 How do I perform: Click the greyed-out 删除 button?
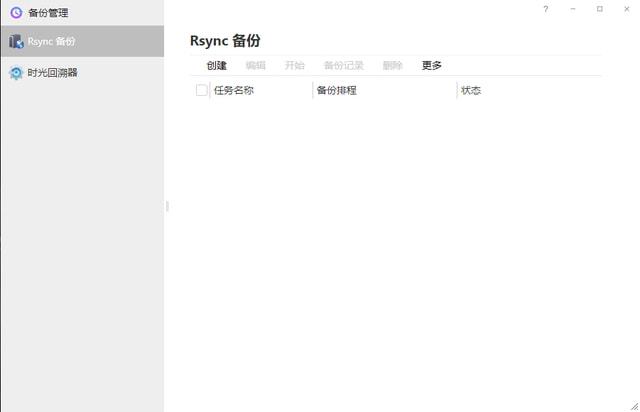pyautogui.click(x=392, y=65)
